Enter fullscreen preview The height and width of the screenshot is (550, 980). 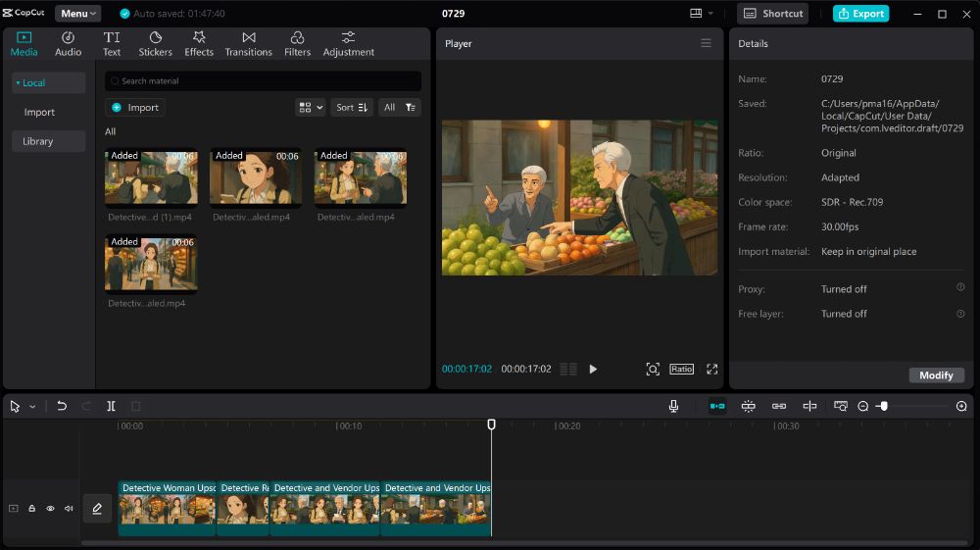point(711,370)
